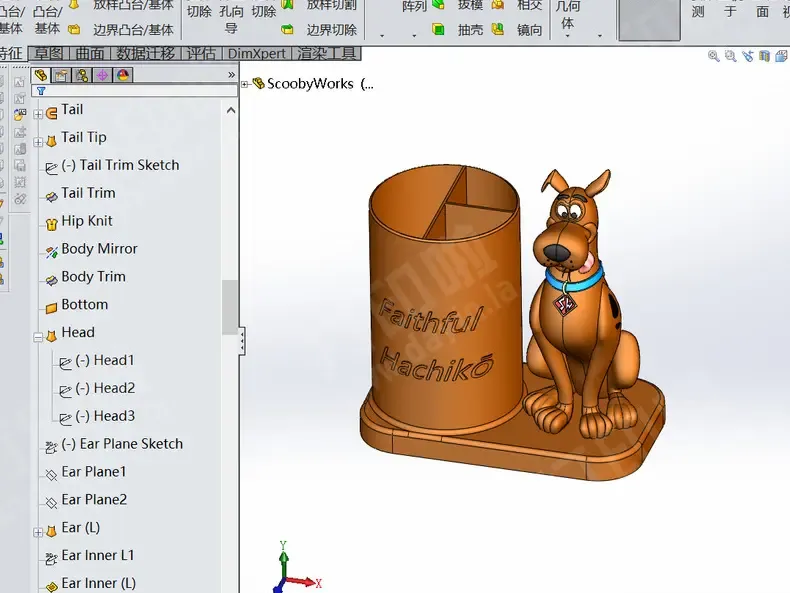Expand the manager pane tabs chevron
The width and height of the screenshot is (790, 593).
pos(231,75)
